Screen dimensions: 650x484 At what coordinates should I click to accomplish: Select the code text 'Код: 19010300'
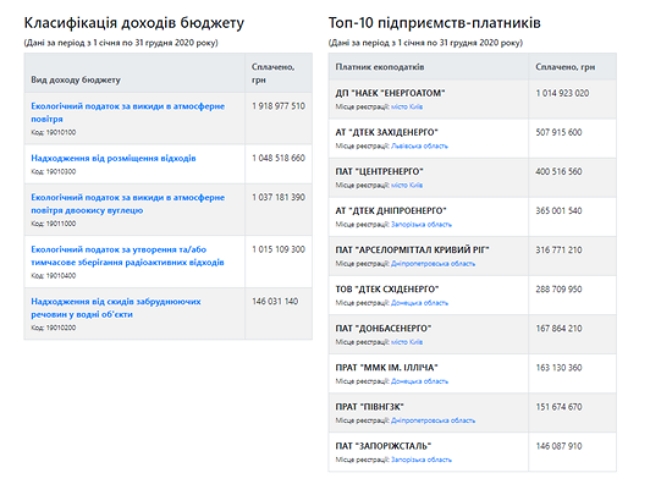tap(53, 172)
